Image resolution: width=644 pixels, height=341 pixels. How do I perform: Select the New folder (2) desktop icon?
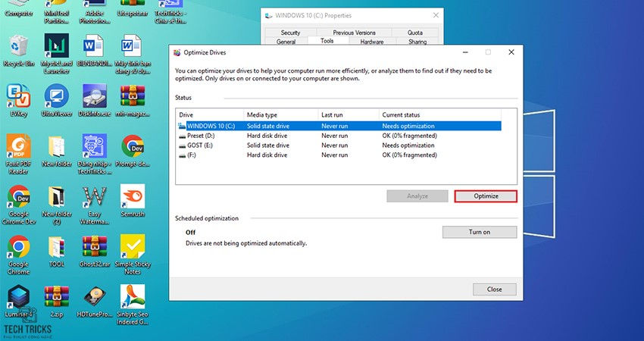[x=57, y=205]
